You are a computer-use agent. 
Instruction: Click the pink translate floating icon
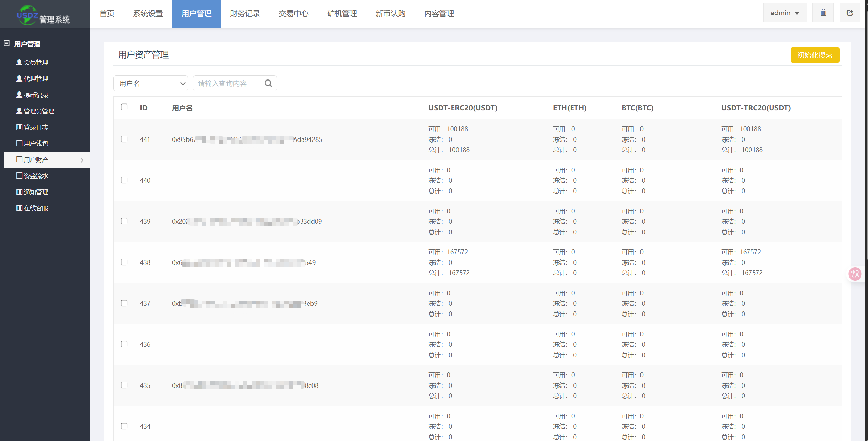coord(855,274)
